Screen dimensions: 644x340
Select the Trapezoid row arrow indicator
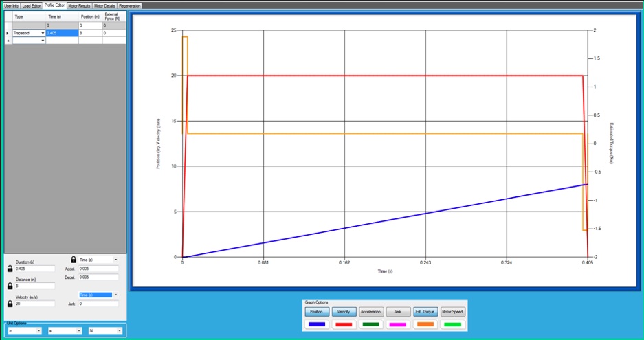pyautogui.click(x=8, y=33)
